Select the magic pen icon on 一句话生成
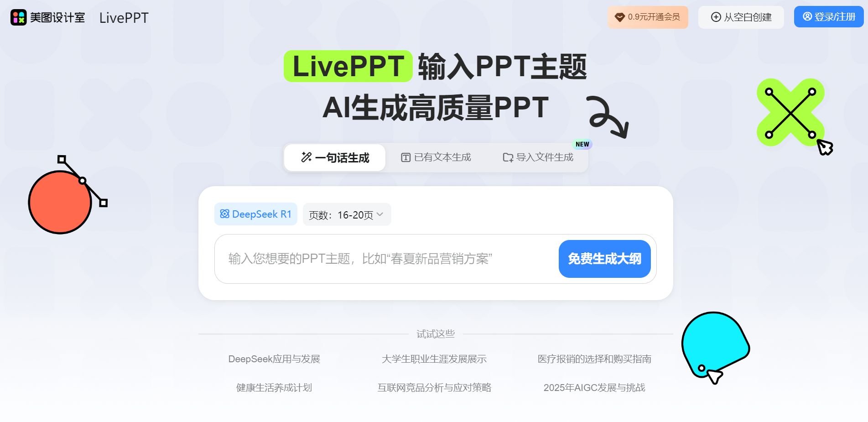The image size is (868, 422). tap(306, 157)
